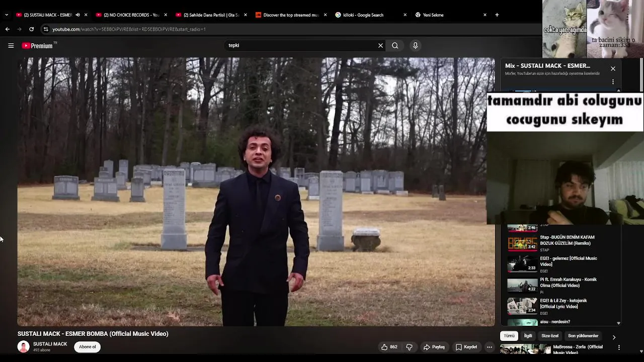This screenshot has height=362, width=644.
Task: Click the search magnifier button
Action: tap(395, 45)
